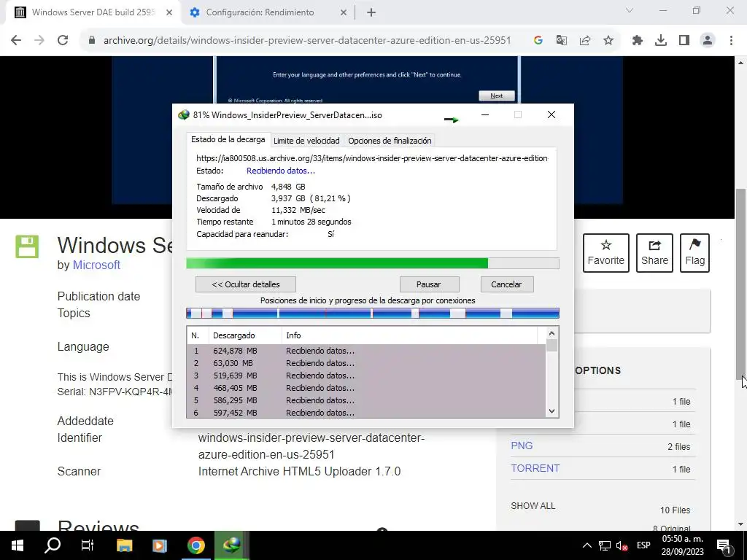Viewport: 747px width, 560px height.
Task: Cancel the download with Cancelar
Action: (506, 284)
